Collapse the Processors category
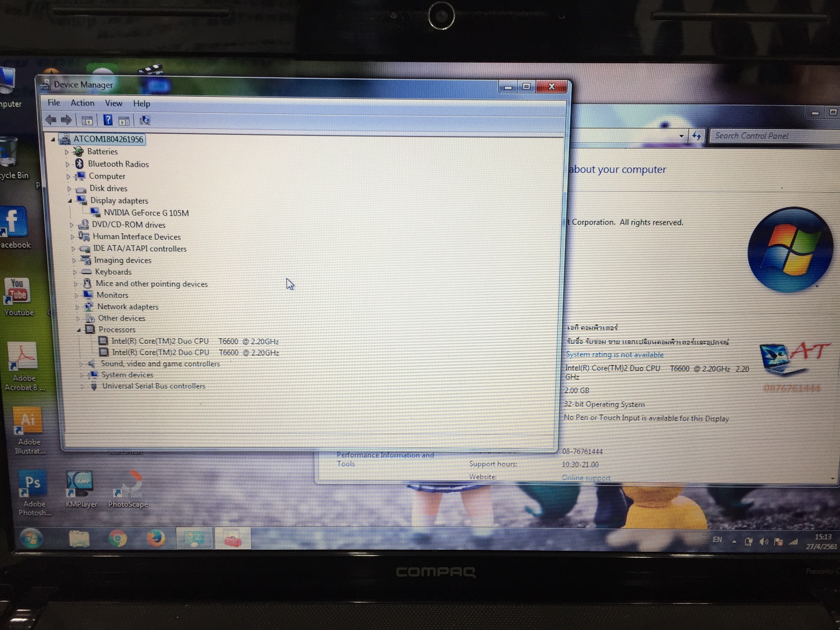The image size is (840, 630). [78, 329]
